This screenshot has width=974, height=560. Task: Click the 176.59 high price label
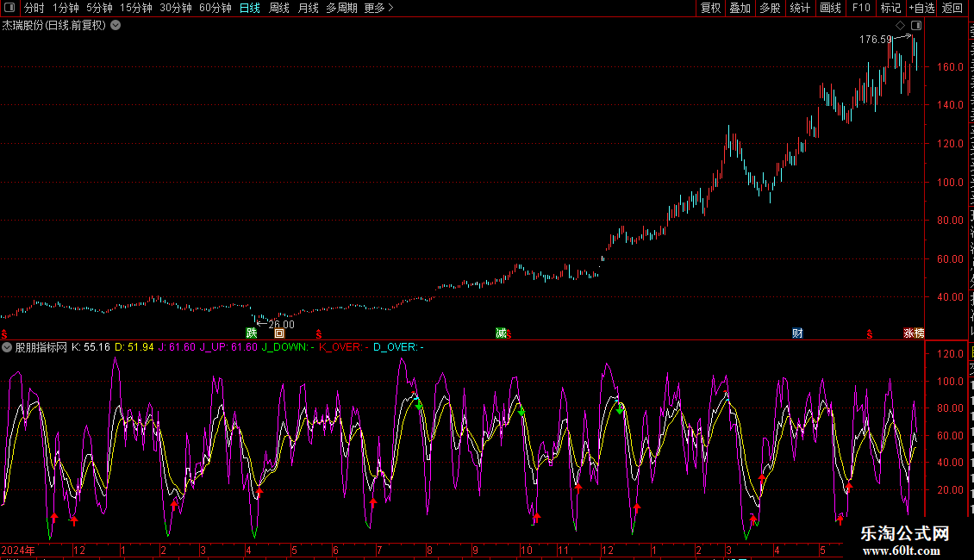[876, 39]
